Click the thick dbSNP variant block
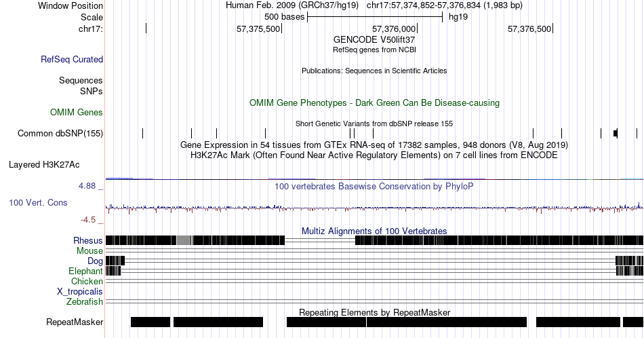The width and height of the screenshot is (644, 338). pos(616,133)
